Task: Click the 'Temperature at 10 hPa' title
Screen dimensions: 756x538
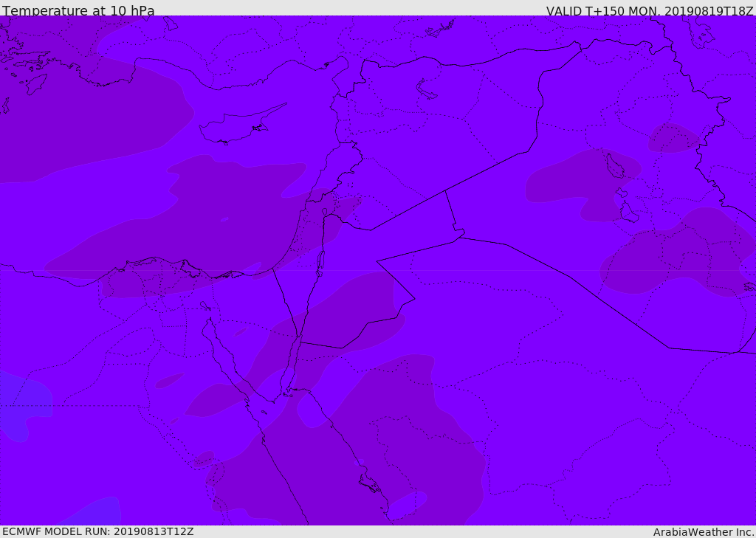Action: point(78,10)
